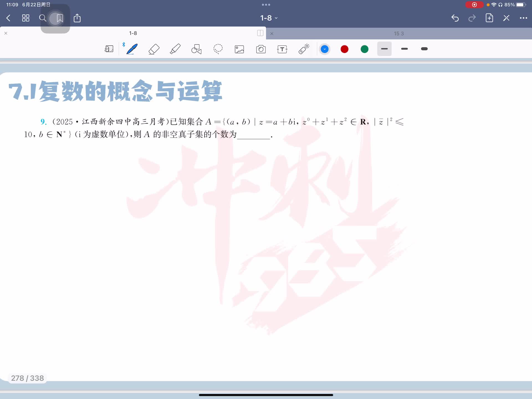Toggle the read-only zoom window tool
Image resolution: width=532 pixels, height=399 pixels.
tap(109, 49)
